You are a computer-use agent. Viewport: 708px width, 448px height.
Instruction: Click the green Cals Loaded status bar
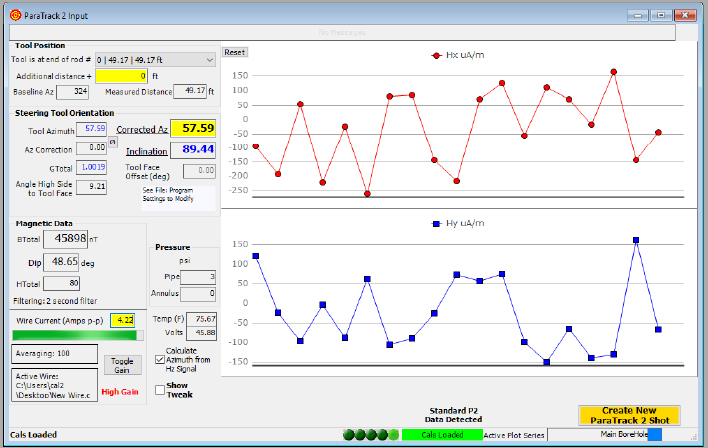(x=440, y=435)
